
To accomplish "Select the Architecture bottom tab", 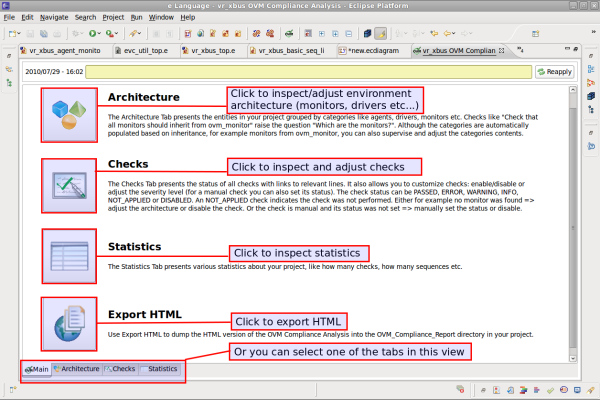I will coord(77,369).
